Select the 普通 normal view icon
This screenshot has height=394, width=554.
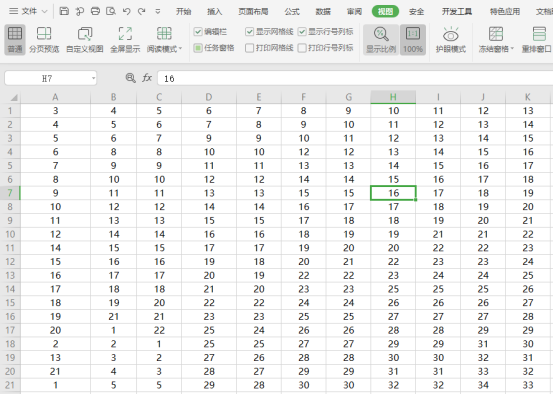click(15, 39)
